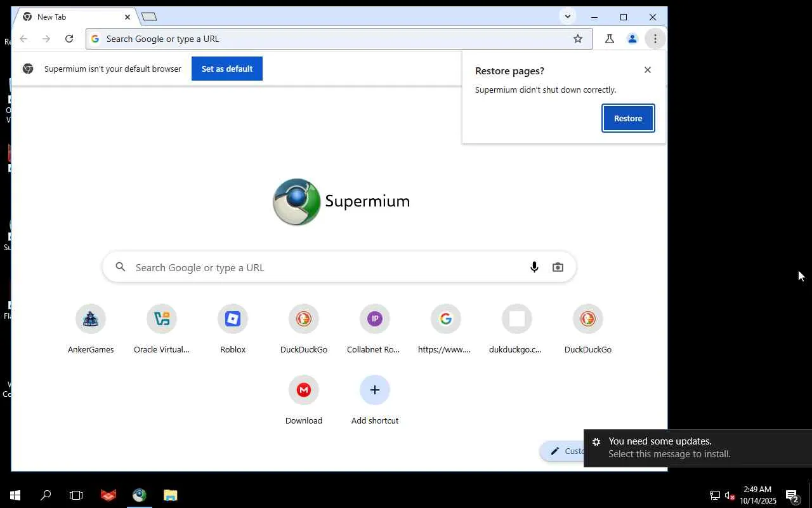Open the clock and date flyout
Viewport: 812px width, 508px height.
757,495
